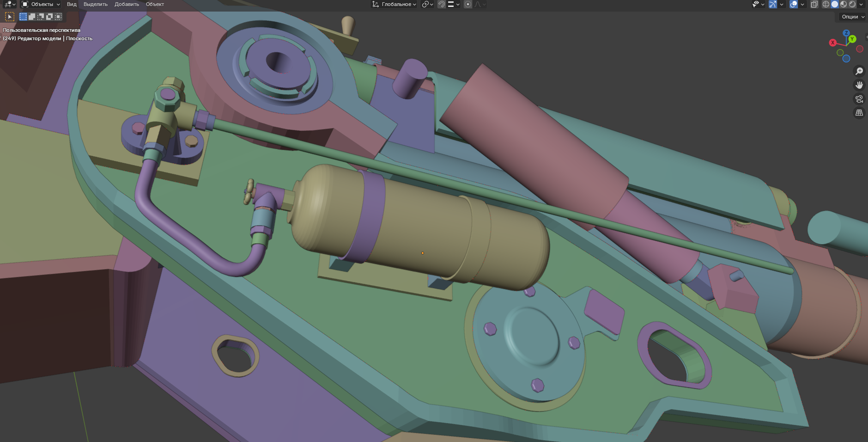
Task: Expand the Опции dropdown
Action: [853, 17]
